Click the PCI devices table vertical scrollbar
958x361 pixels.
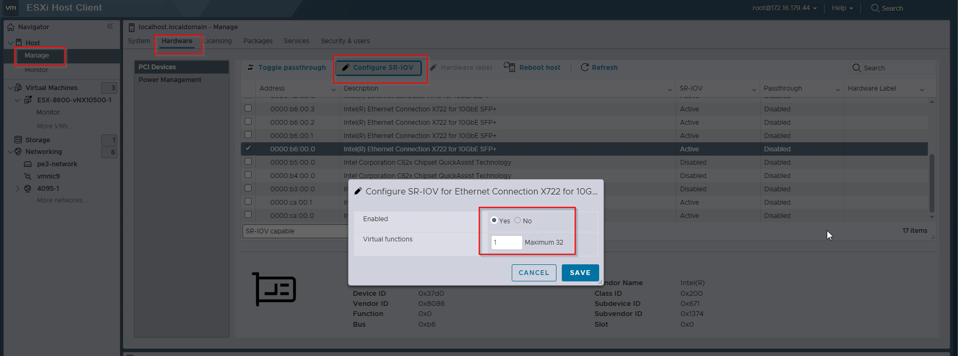[x=932, y=183]
